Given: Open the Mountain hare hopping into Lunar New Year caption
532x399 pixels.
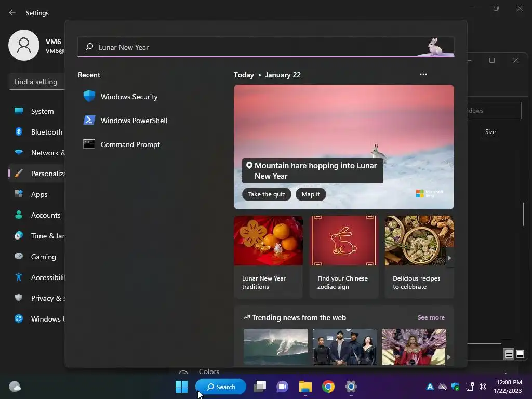Looking at the screenshot, I should click(312, 170).
